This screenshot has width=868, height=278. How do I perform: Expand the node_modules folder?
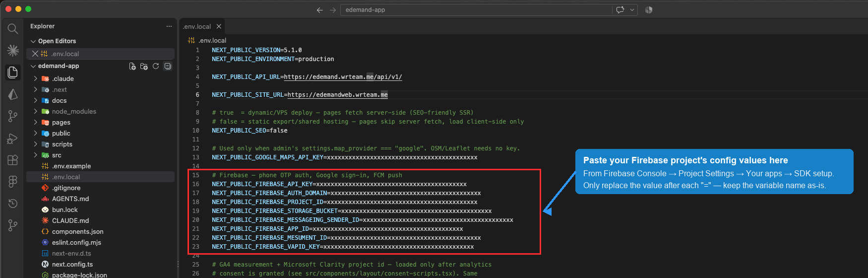(x=36, y=111)
